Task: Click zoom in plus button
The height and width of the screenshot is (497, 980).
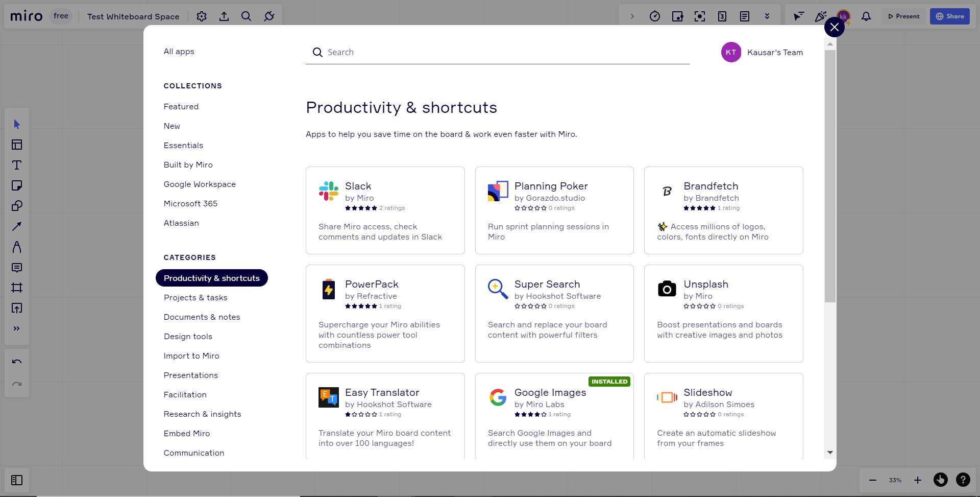Action: [918, 480]
